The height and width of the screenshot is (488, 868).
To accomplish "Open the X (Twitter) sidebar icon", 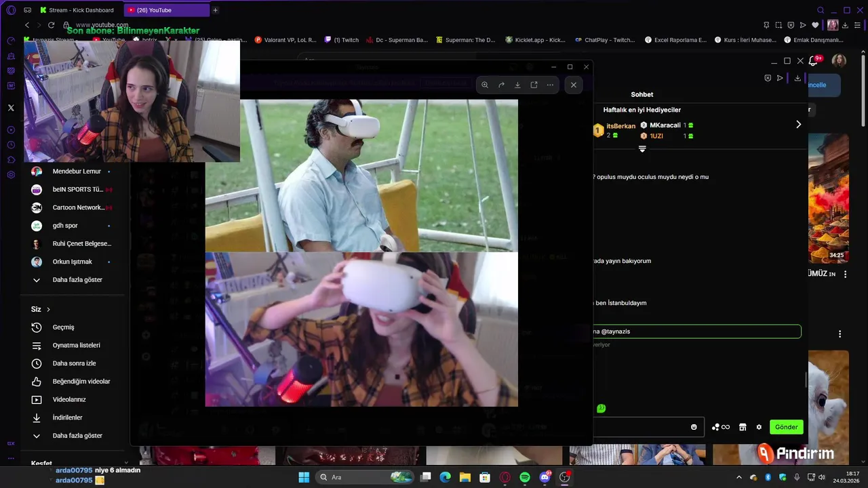I will 11,108.
